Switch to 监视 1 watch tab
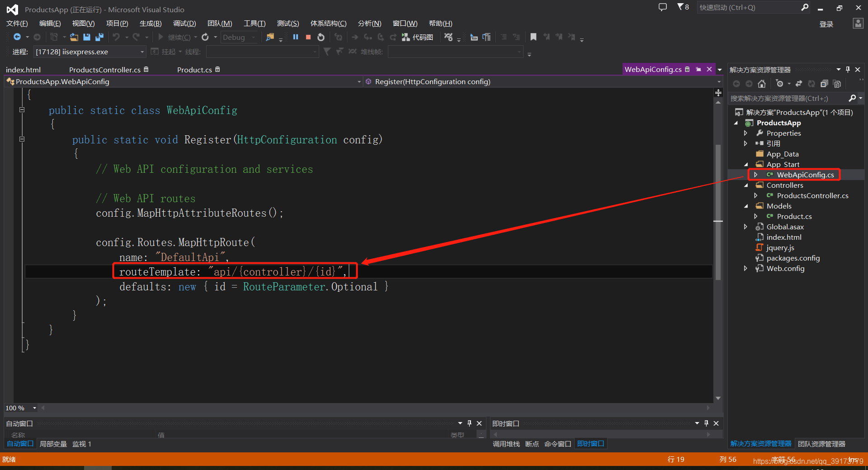 [x=82, y=444]
